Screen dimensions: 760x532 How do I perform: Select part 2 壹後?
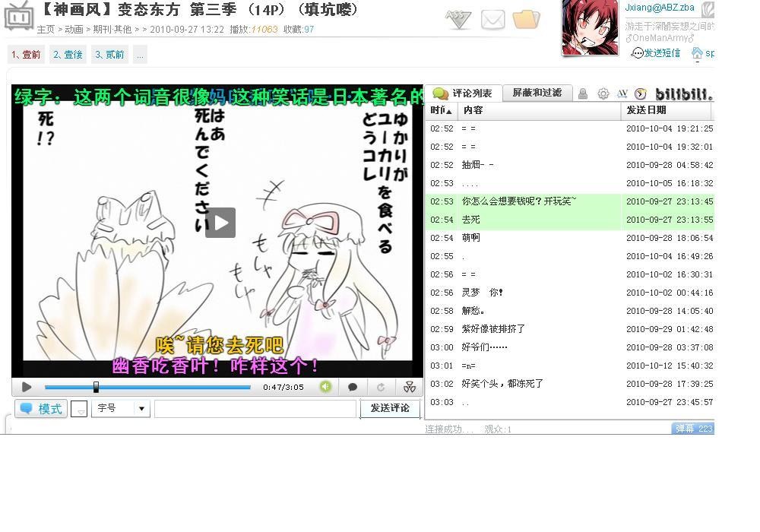68,55
